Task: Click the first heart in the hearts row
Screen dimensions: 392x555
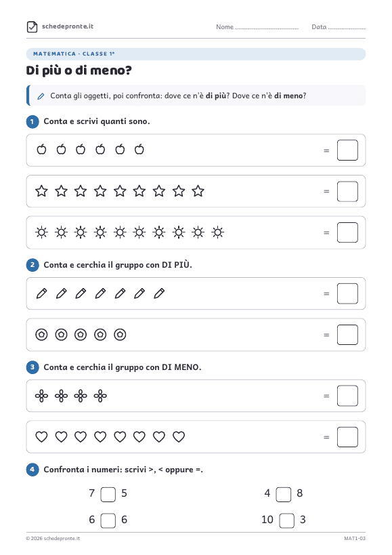Action: (x=42, y=437)
